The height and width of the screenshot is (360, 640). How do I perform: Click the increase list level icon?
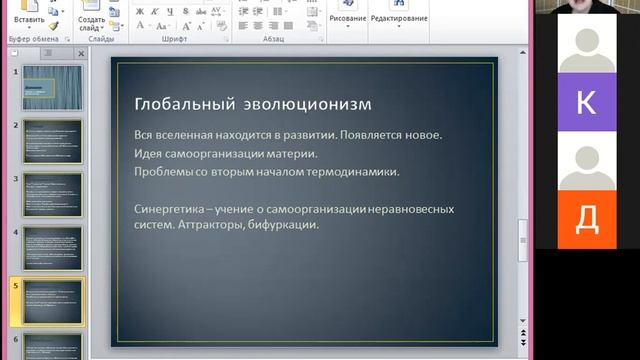[x=258, y=11]
